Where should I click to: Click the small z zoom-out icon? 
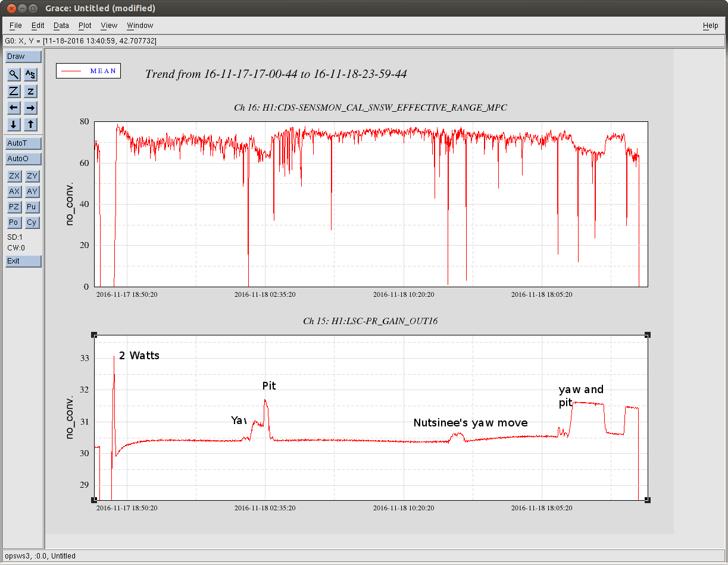[31, 91]
